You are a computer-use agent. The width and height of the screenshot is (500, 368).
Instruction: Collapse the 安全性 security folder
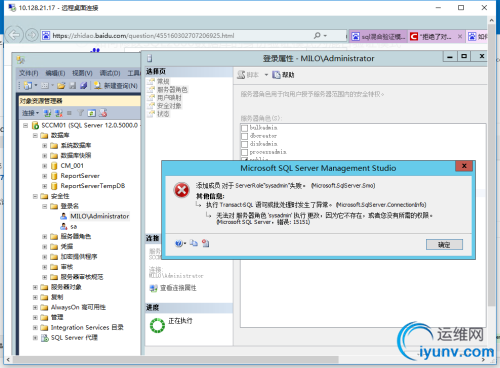tap(35, 196)
